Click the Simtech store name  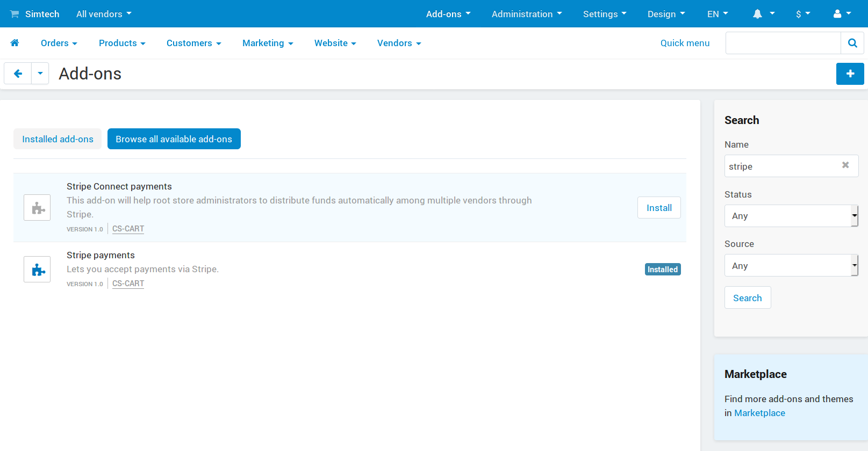[x=42, y=14]
